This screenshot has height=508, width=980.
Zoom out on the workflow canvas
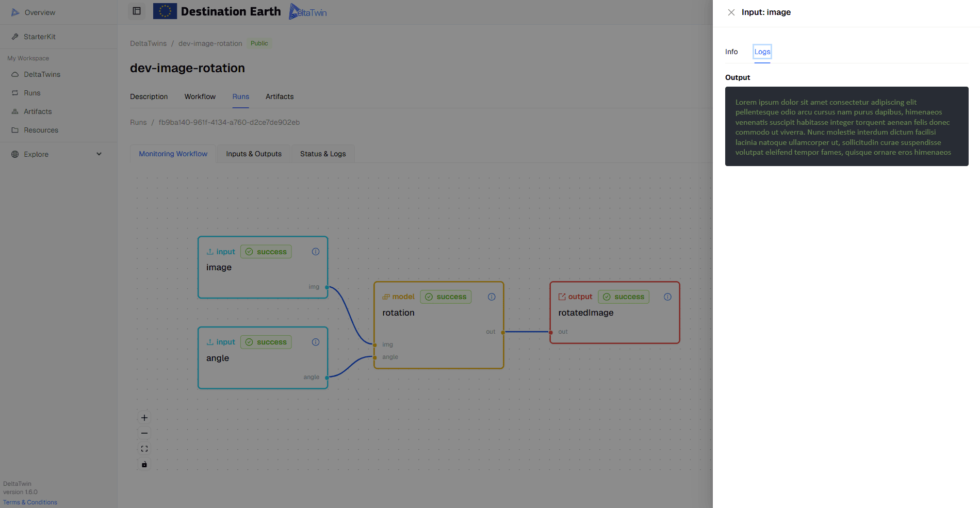click(x=144, y=433)
